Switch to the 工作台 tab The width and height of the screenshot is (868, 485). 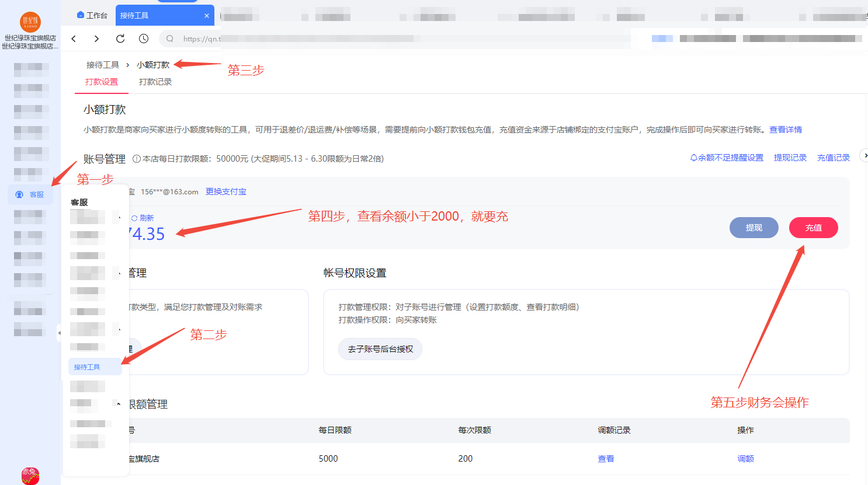92,15
